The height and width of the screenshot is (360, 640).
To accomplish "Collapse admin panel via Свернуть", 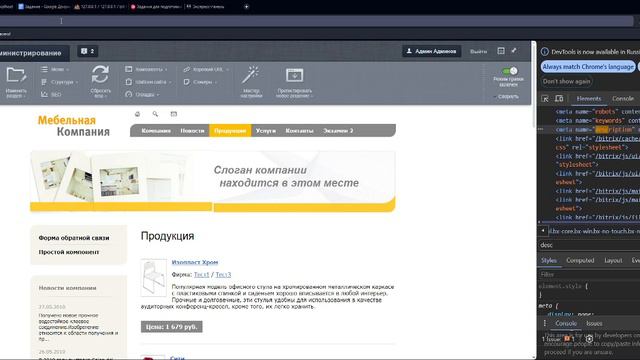I will pos(506,97).
